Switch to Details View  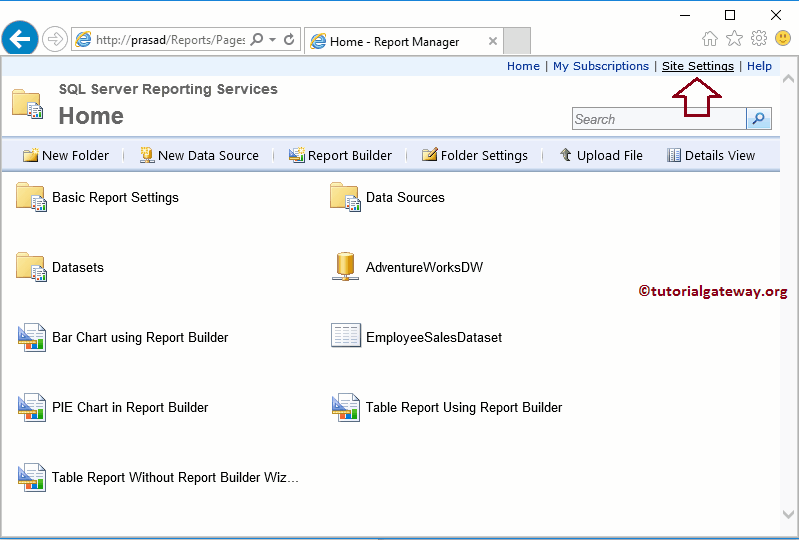click(x=711, y=155)
